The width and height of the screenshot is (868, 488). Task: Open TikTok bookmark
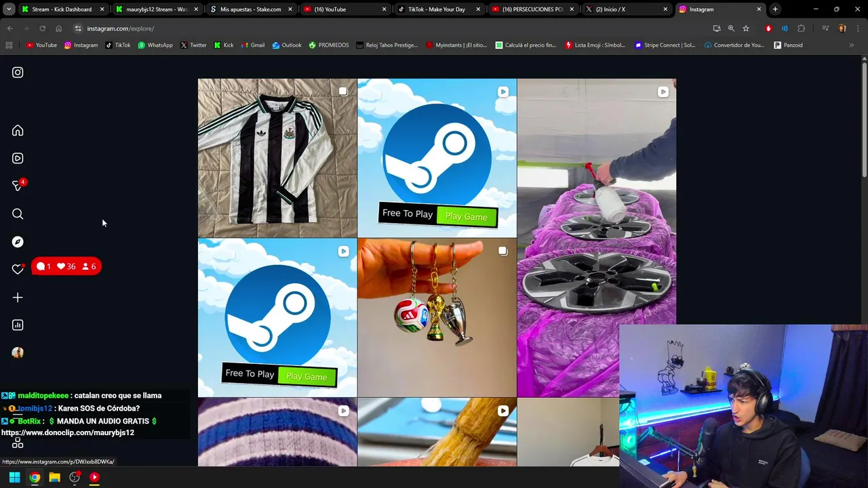117,45
